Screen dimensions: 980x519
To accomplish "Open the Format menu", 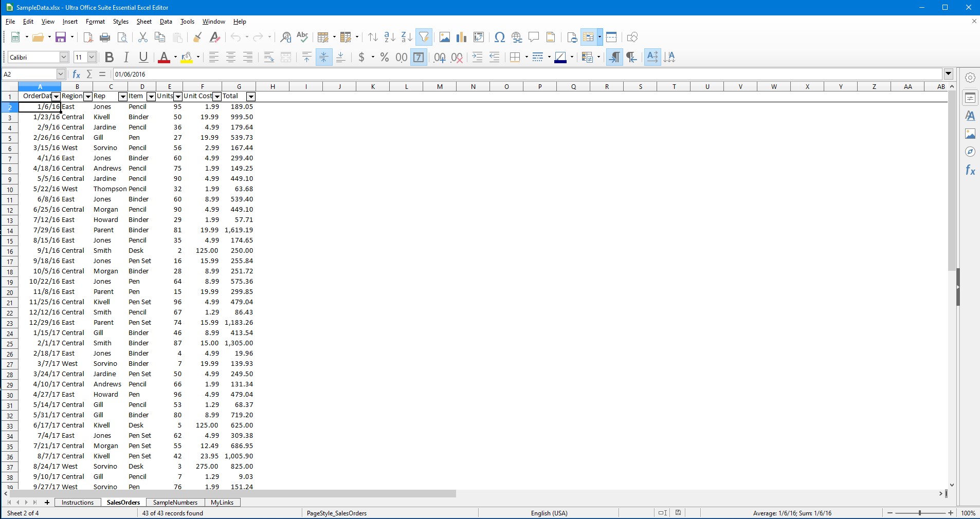I will (95, 22).
